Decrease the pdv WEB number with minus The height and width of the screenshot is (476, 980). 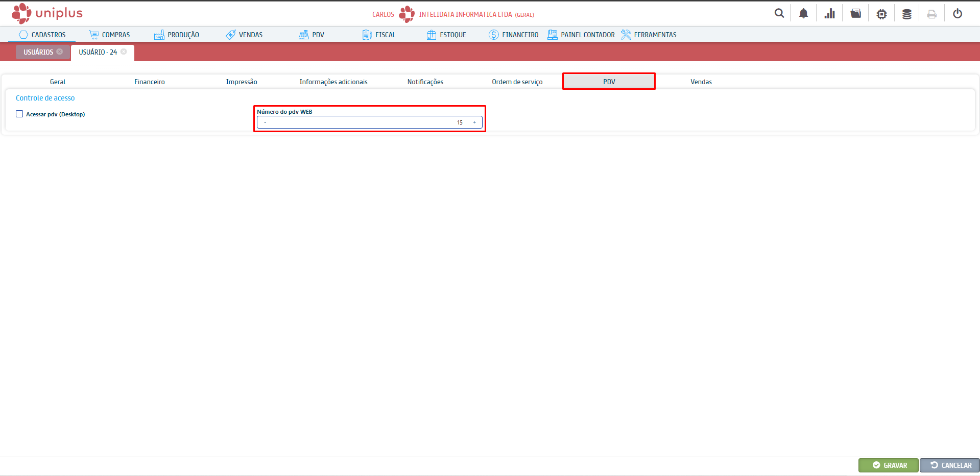click(x=265, y=122)
